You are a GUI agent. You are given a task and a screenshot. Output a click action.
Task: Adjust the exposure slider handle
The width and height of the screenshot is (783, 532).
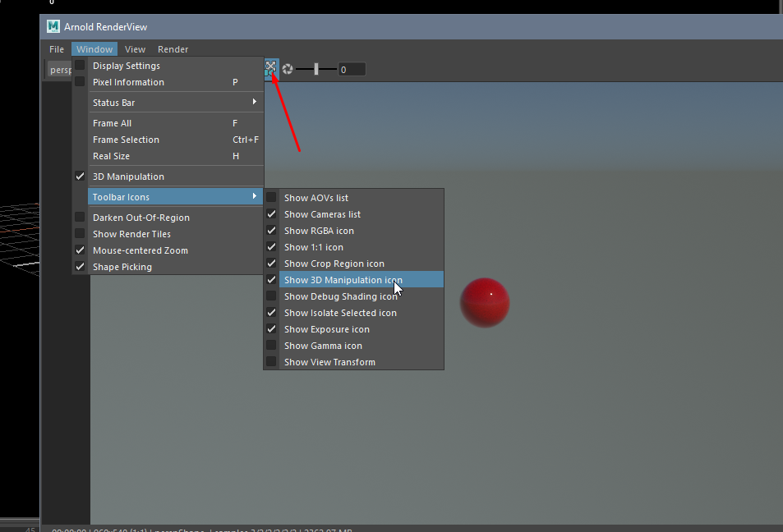(316, 69)
